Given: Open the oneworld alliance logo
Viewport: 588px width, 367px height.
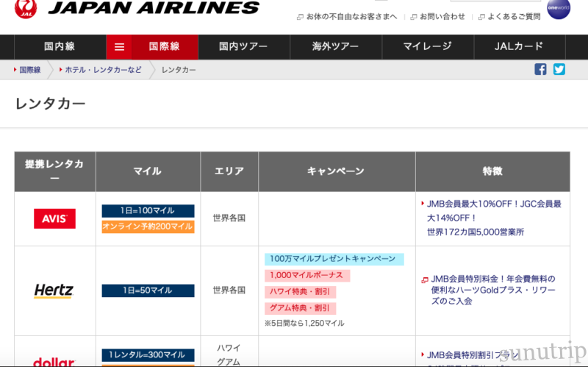Looking at the screenshot, I should tap(559, 8).
